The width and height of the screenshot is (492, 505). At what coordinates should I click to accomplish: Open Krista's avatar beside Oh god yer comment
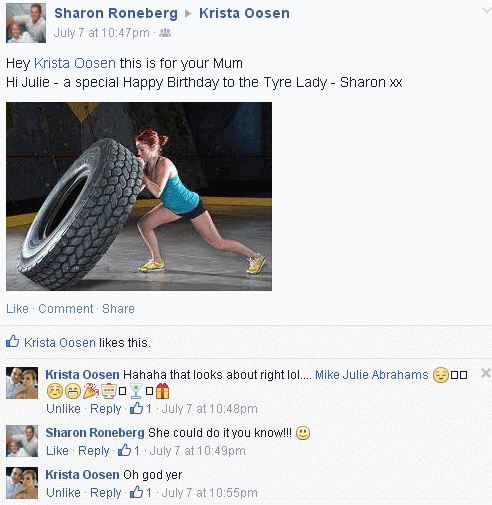coord(22,483)
